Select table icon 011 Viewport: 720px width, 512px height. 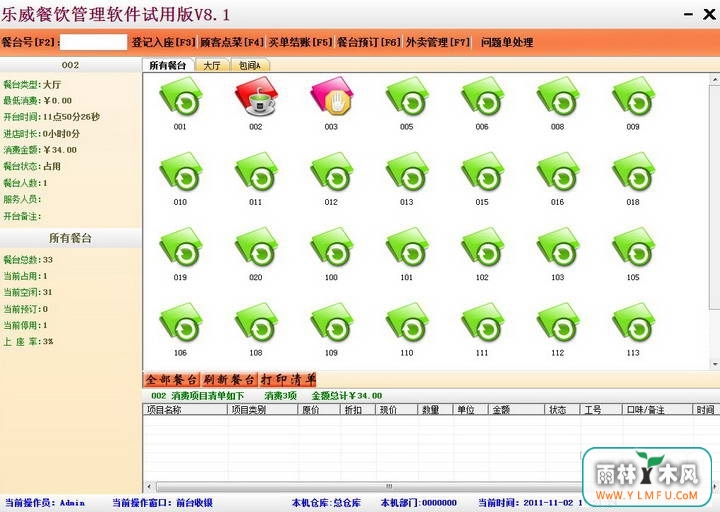256,172
